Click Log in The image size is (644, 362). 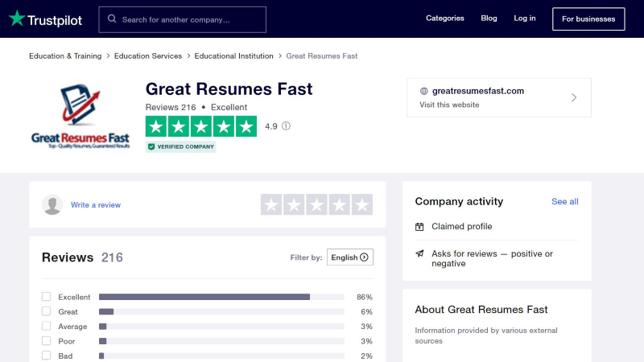click(525, 19)
